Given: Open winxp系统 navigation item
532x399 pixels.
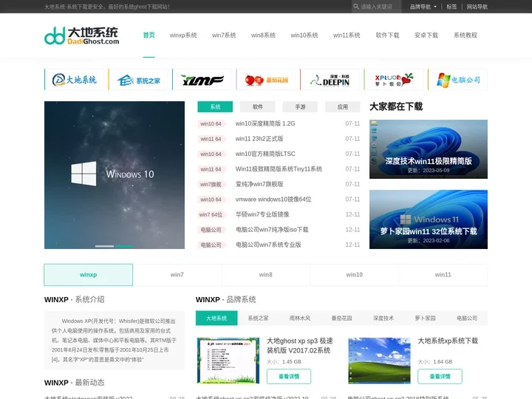Looking at the screenshot, I should pyautogui.click(x=183, y=35).
